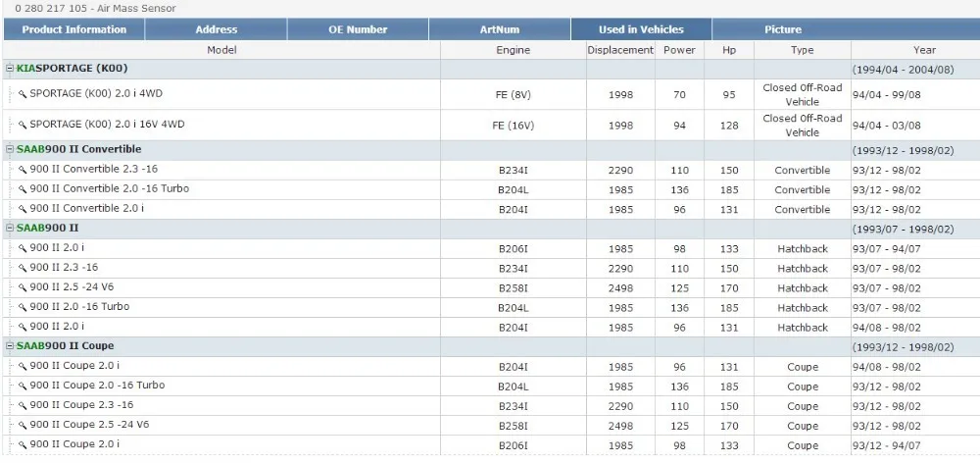Open the Product Information tab
This screenshot has width=980, height=464.
pyautogui.click(x=73, y=29)
